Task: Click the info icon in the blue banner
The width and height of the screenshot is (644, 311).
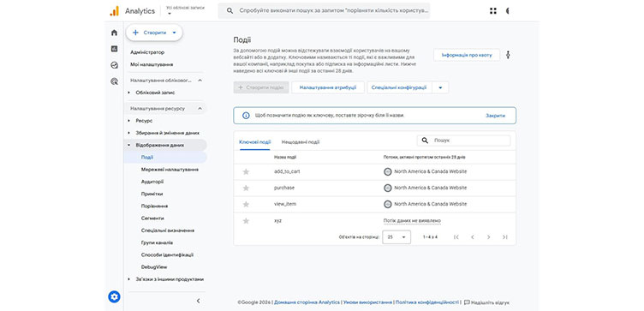Action: coord(246,116)
